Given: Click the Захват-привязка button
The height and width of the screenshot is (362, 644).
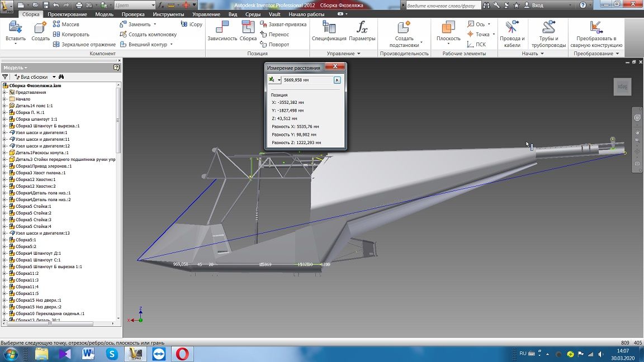Looking at the screenshot, I should [x=283, y=24].
